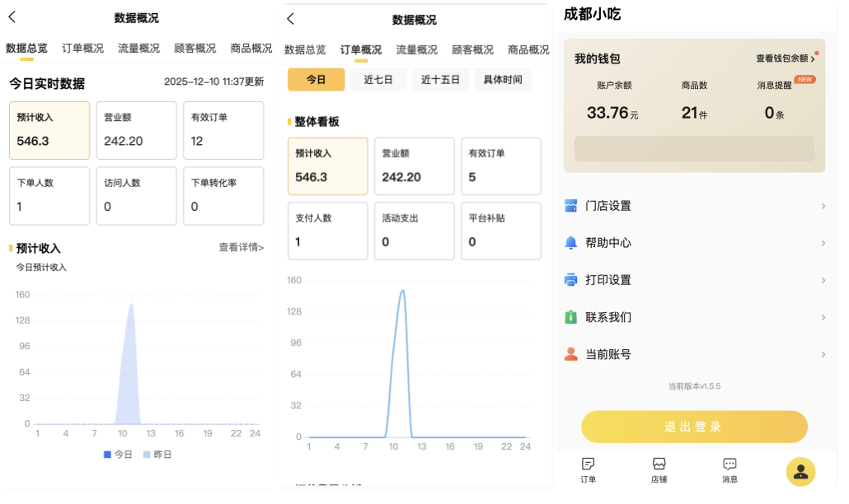This screenshot has width=849, height=504.
Task: Open the store settings shop icon
Action: [x=570, y=206]
